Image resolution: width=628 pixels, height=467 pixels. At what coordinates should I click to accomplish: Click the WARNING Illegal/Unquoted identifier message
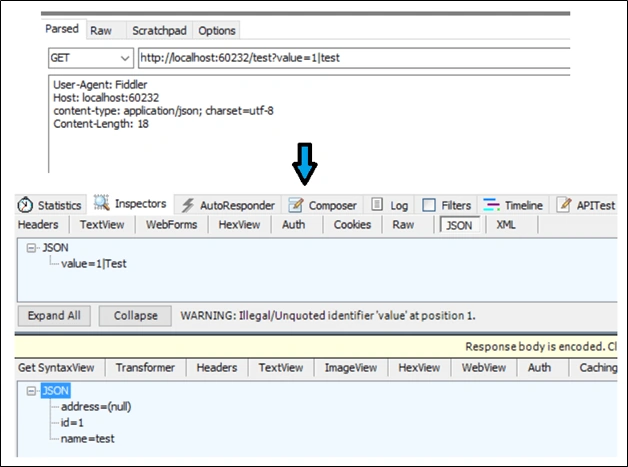coord(328,316)
